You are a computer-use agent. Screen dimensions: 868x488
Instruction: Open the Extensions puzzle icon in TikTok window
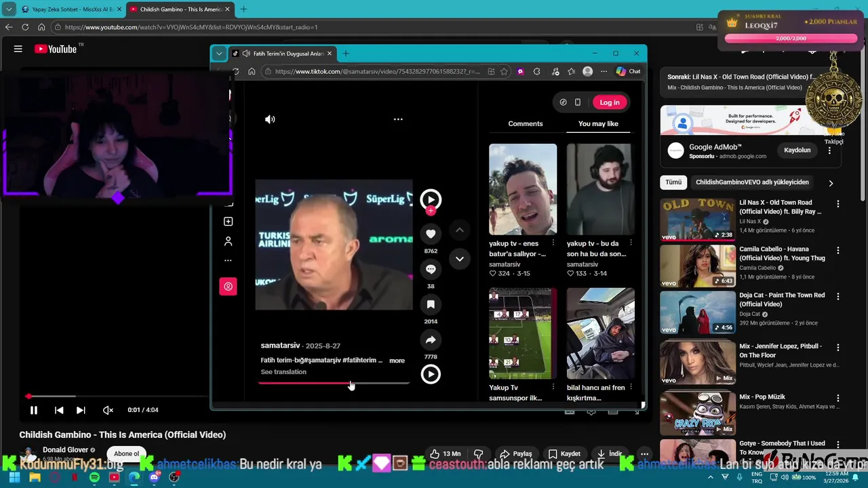[537, 71]
